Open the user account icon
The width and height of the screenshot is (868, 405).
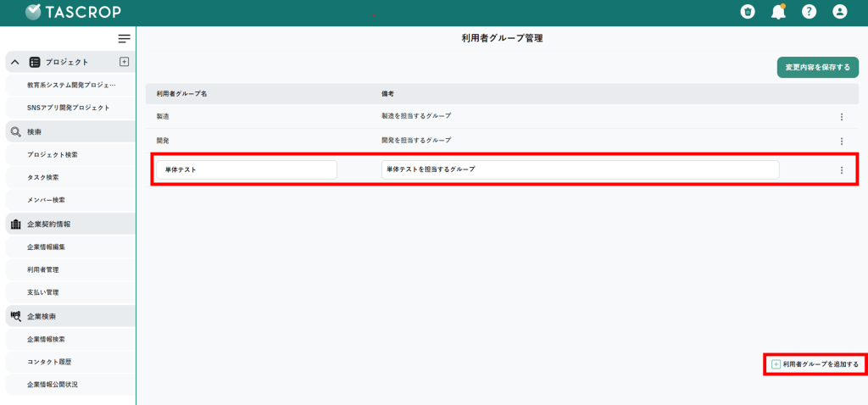tap(840, 12)
